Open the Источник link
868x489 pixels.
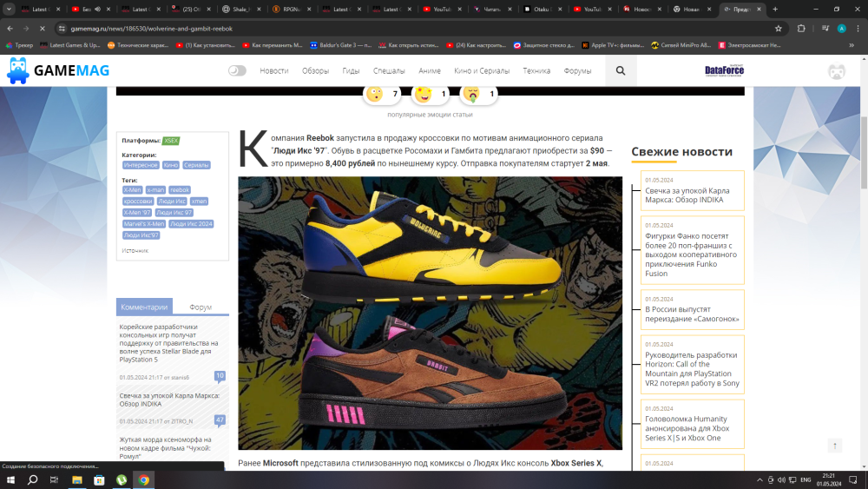click(x=135, y=250)
